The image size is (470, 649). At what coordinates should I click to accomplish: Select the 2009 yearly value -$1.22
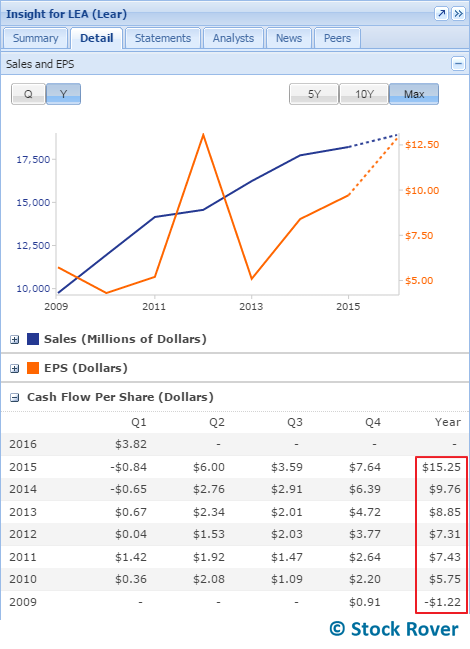[442, 602]
